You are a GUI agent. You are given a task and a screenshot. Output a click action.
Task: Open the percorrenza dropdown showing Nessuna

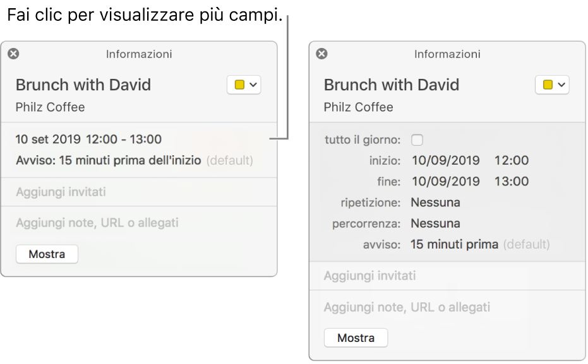pyautogui.click(x=436, y=223)
